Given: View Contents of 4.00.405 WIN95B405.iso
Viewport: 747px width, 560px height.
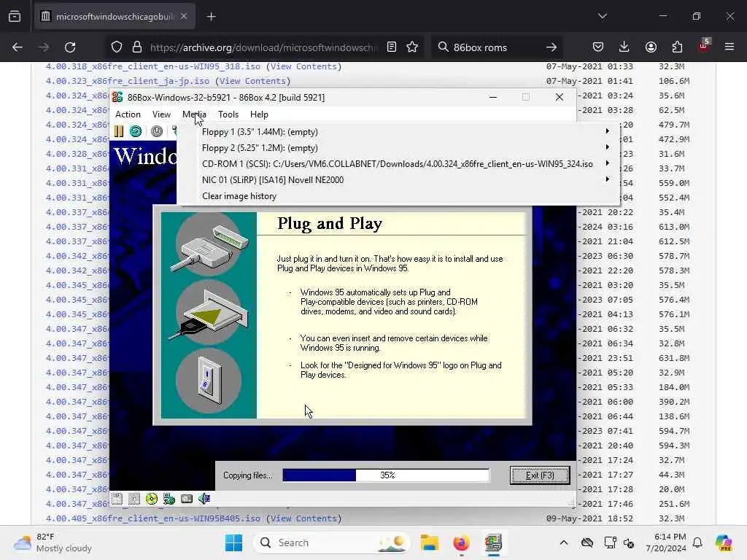Looking at the screenshot, I should coord(303,518).
